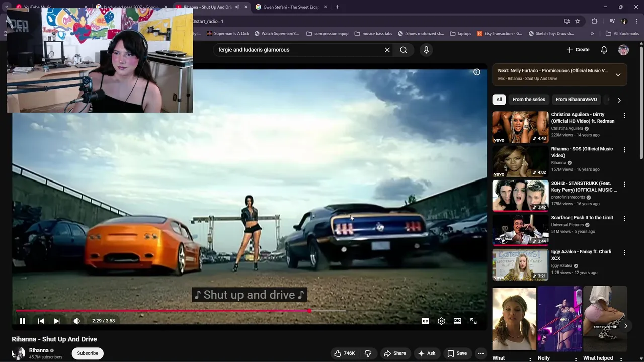The height and width of the screenshot is (362, 644).
Task: Open Scarface Push It to the Limit
Action: (x=582, y=218)
